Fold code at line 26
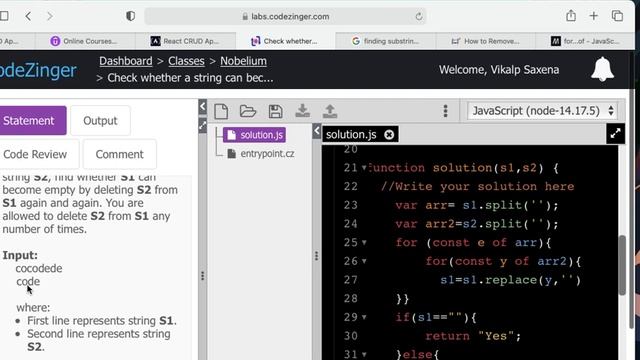 point(364,261)
